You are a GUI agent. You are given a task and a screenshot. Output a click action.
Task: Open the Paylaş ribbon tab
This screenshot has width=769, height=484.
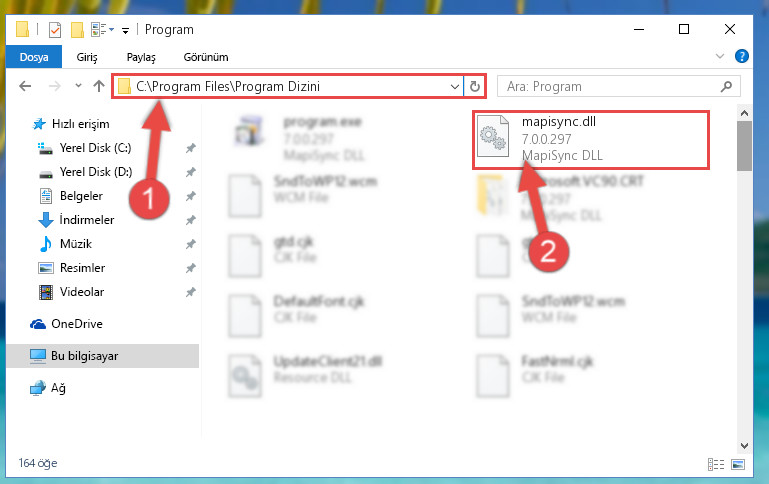pos(141,57)
